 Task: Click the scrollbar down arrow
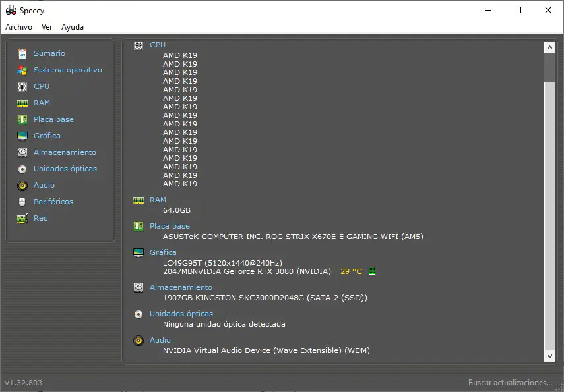point(549,356)
